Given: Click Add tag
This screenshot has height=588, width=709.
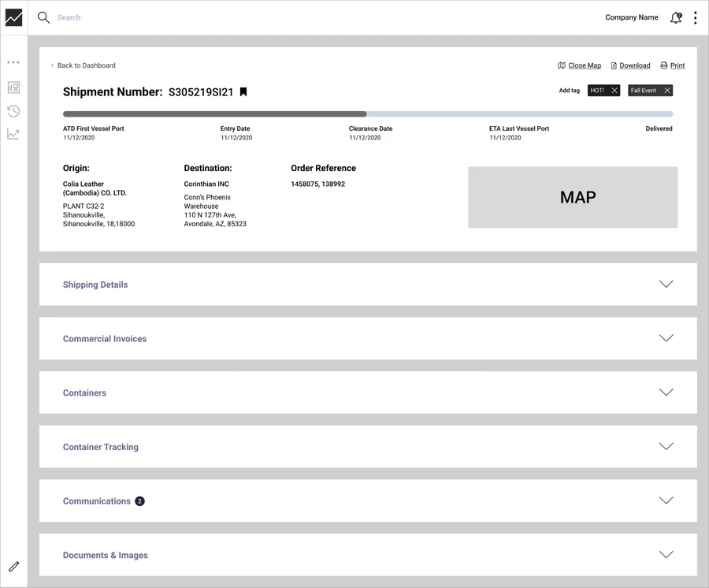Looking at the screenshot, I should coord(570,91).
